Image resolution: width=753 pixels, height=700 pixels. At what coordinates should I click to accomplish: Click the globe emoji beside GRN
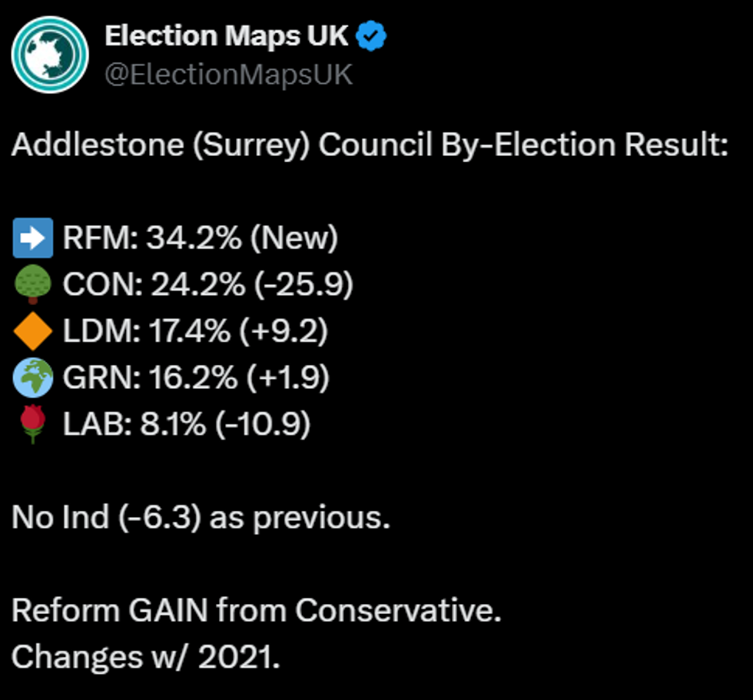(33, 377)
